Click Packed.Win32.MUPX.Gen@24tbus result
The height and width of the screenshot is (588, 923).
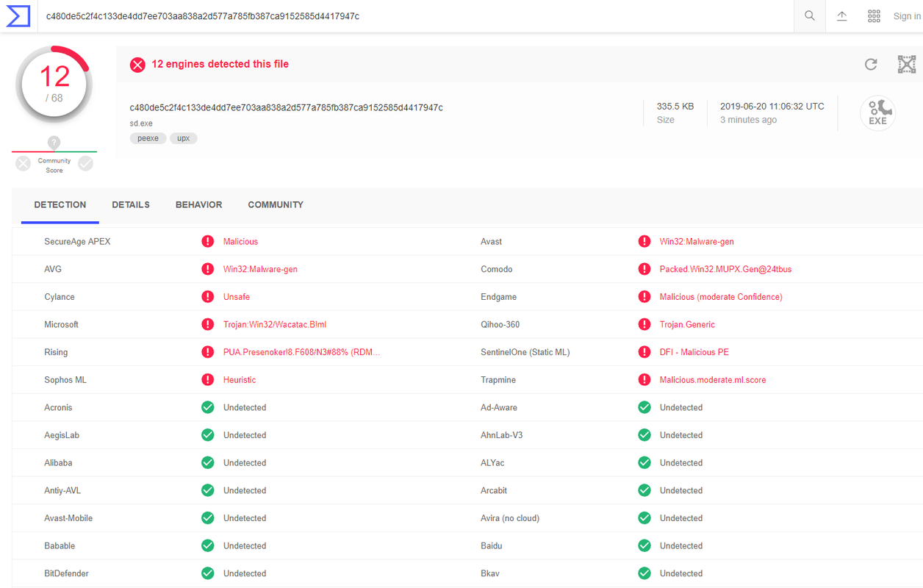725,269
